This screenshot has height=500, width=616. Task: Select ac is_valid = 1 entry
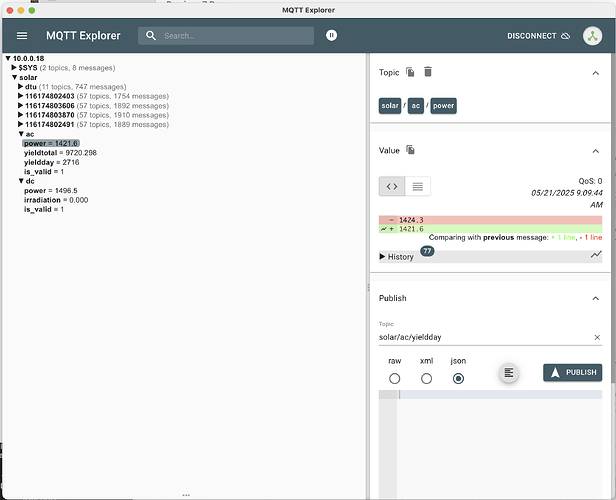click(x=44, y=172)
